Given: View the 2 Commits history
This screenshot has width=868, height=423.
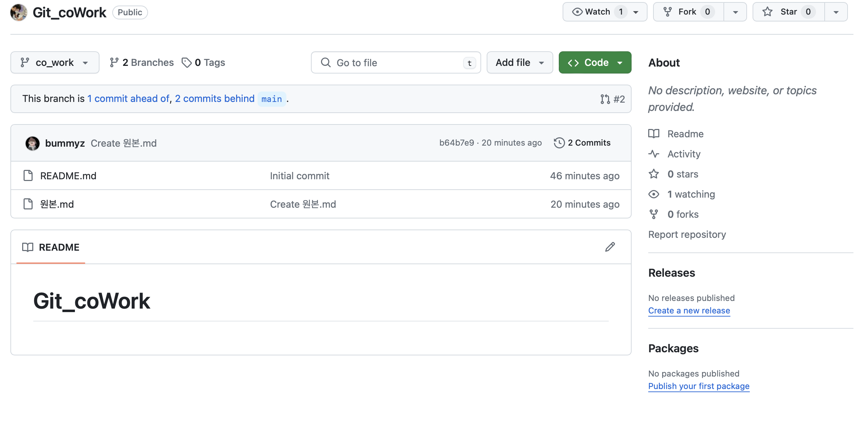Looking at the screenshot, I should (582, 143).
